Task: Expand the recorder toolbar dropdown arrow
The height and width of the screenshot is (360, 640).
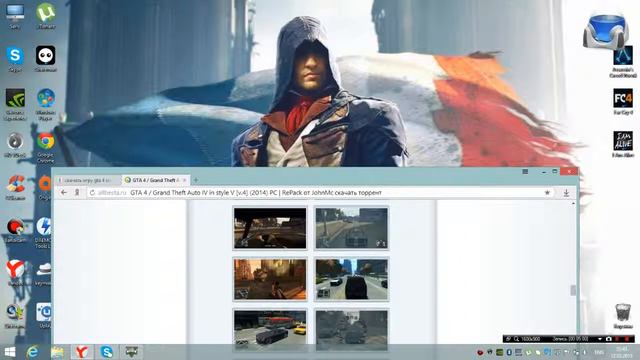Action: pyautogui.click(x=600, y=339)
